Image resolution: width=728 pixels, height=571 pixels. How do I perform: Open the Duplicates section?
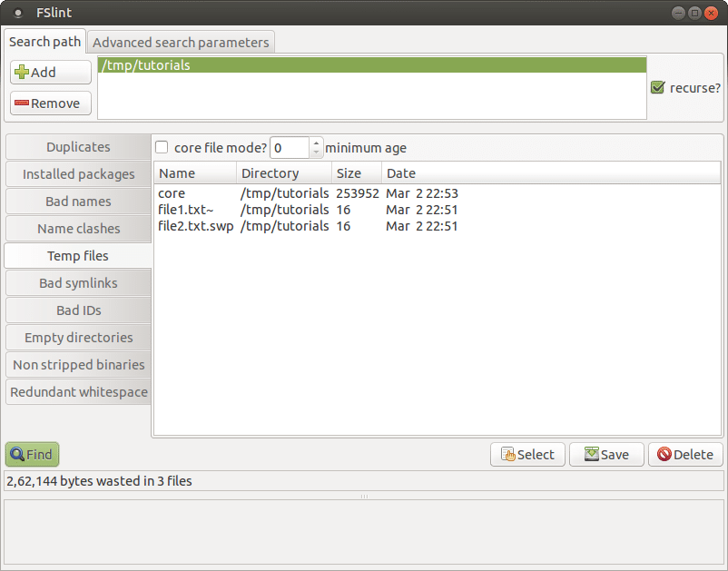[x=78, y=147]
